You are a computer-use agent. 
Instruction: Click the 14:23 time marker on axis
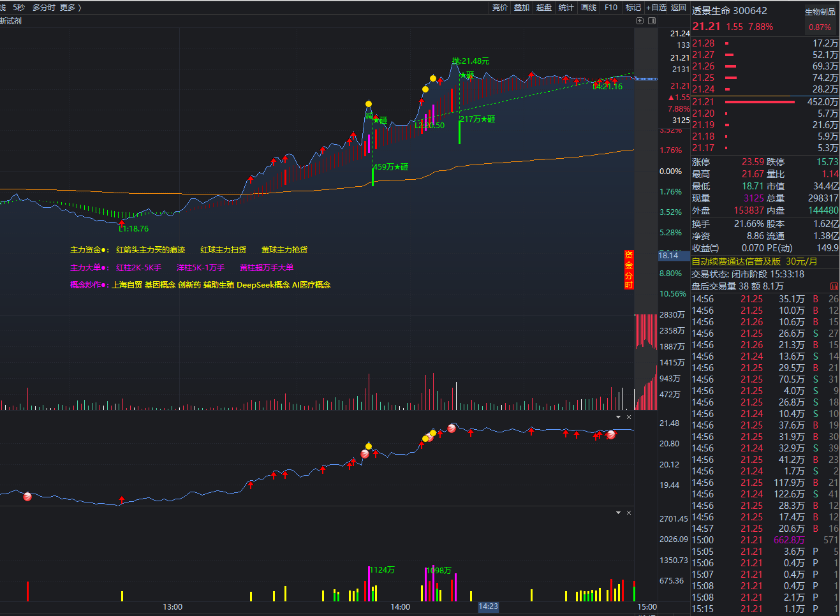tap(488, 606)
